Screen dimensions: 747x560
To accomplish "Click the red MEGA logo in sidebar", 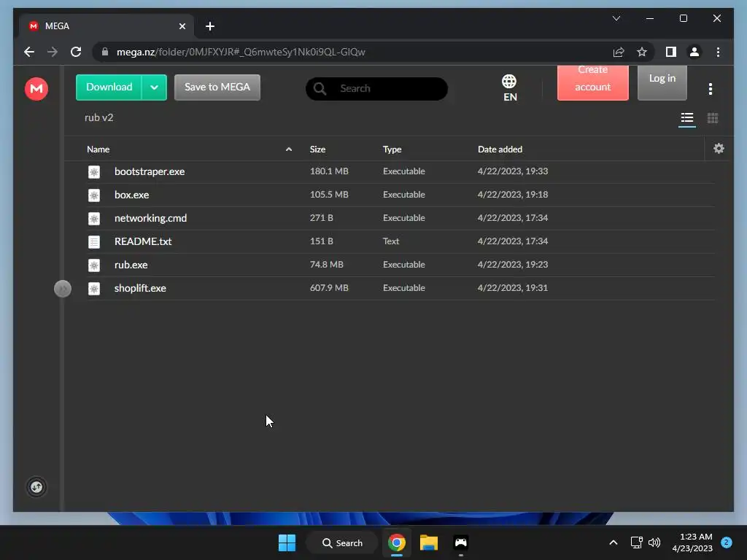I will click(36, 88).
